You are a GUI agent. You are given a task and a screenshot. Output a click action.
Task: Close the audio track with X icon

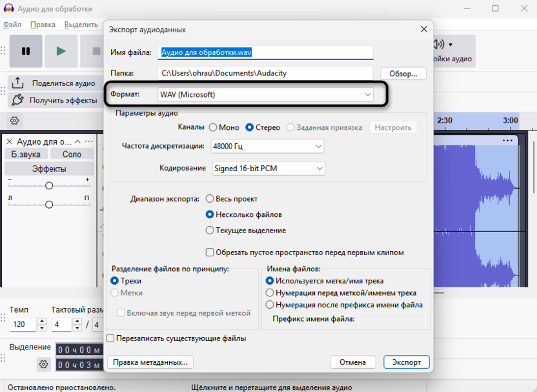tap(10, 141)
